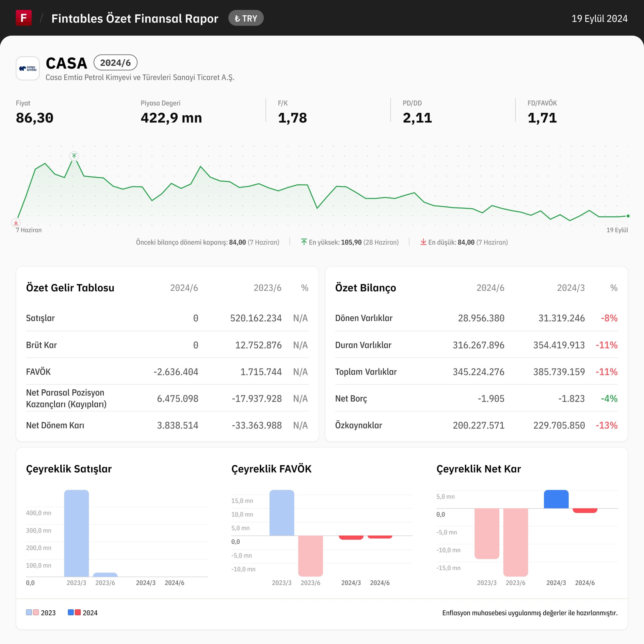Viewport: 644px width, 644px height.
Task: Click the green endpoint dot on chart
Action: (x=628, y=216)
